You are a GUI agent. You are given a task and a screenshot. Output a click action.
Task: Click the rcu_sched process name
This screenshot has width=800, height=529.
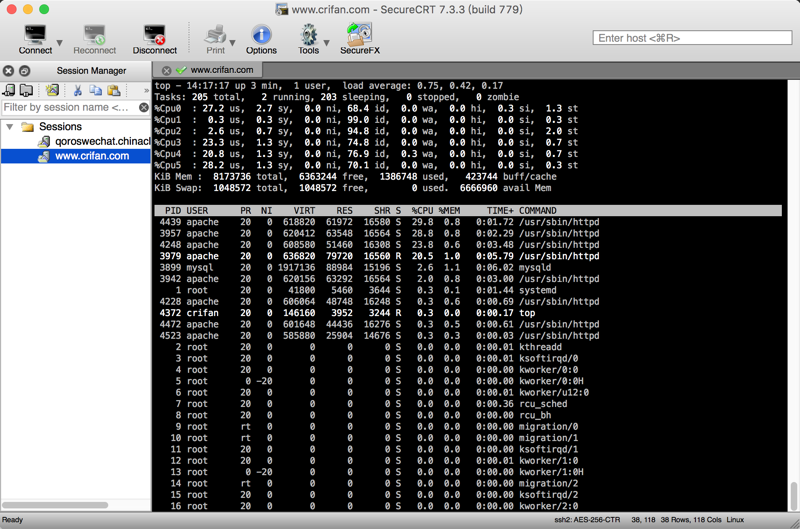(x=543, y=404)
